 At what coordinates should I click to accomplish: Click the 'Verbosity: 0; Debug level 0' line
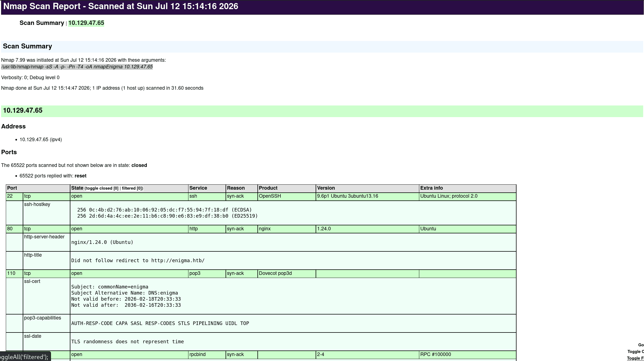(30, 78)
